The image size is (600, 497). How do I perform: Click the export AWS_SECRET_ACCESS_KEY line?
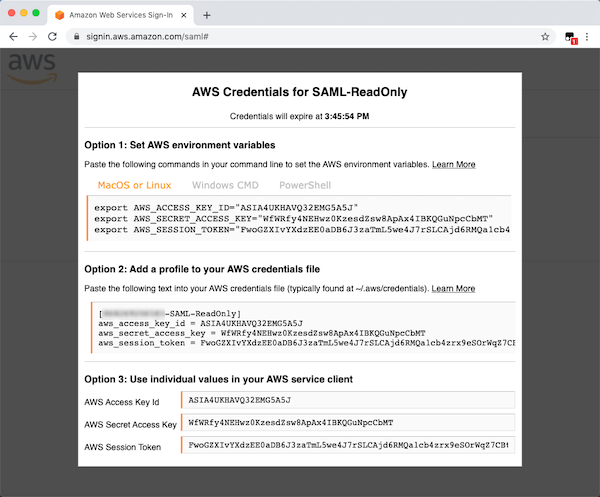tap(293, 219)
